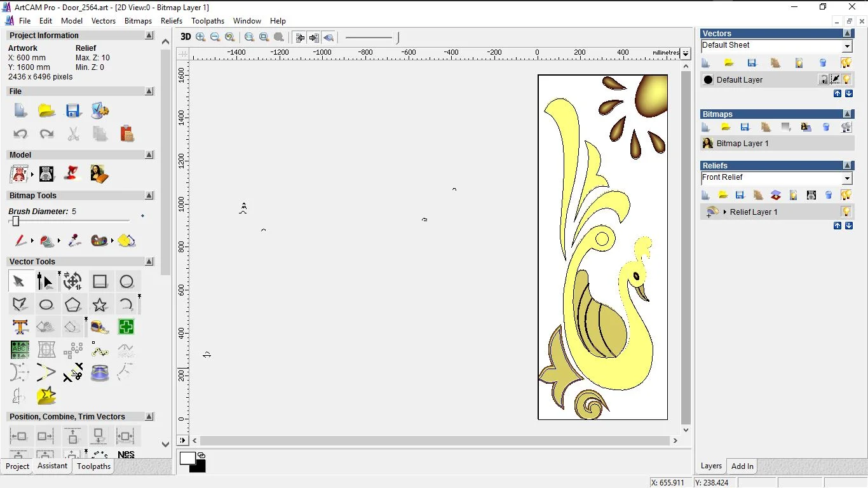Image resolution: width=868 pixels, height=488 pixels.
Task: Click the 3D view button
Action: coord(186,37)
